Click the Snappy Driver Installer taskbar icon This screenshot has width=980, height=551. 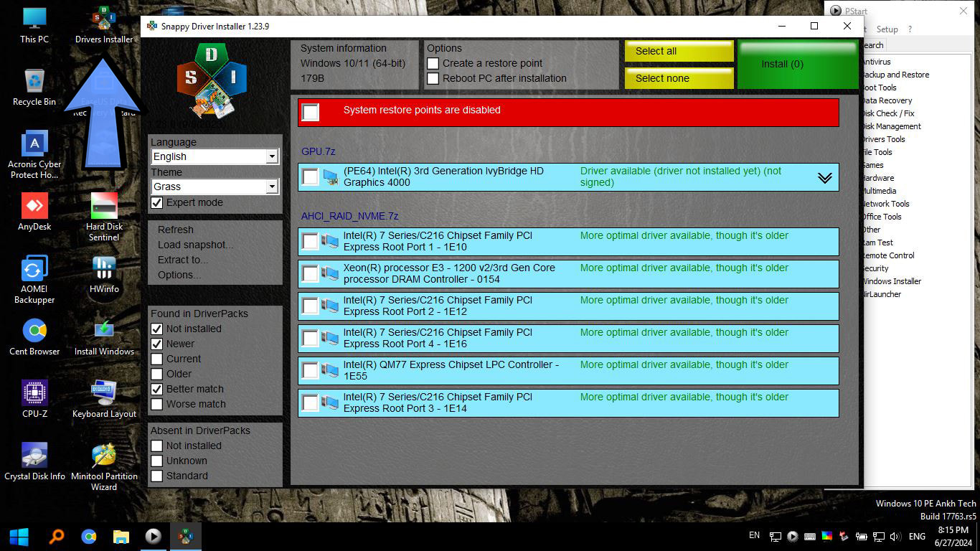186,536
